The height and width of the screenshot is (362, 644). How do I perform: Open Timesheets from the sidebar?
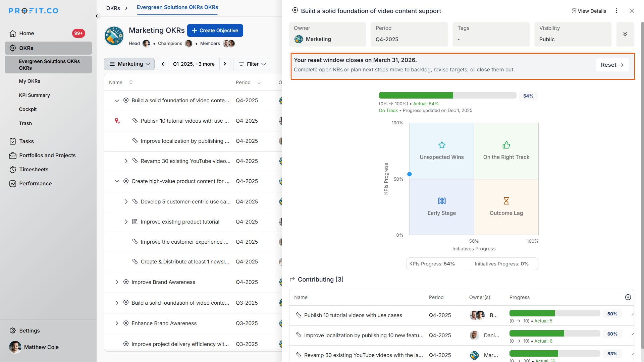(34, 170)
